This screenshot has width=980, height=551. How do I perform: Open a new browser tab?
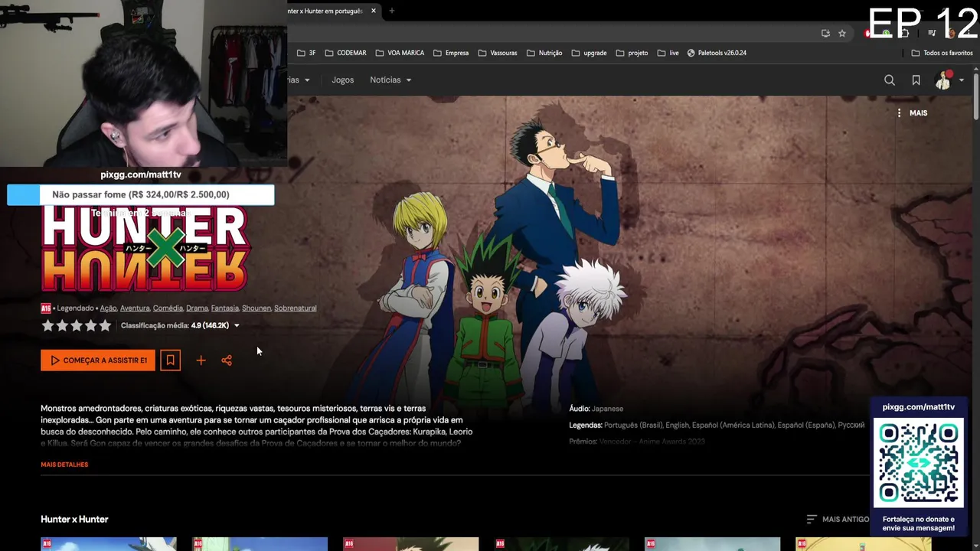[391, 11]
